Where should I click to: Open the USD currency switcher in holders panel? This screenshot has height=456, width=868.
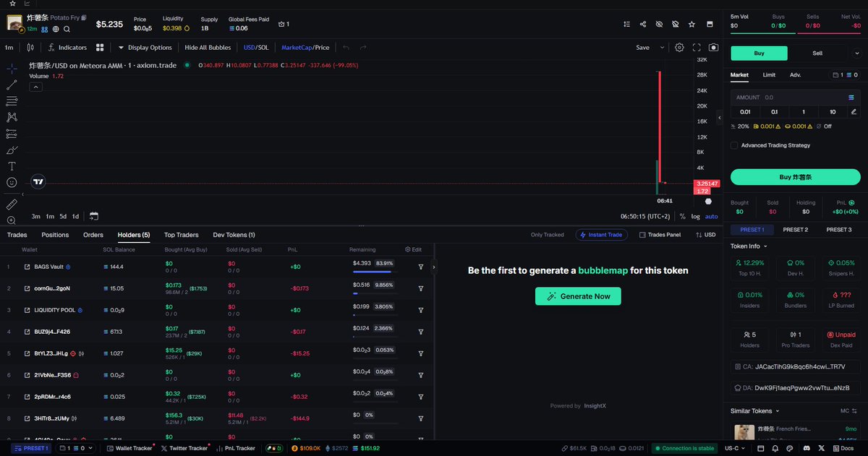pyautogui.click(x=705, y=235)
